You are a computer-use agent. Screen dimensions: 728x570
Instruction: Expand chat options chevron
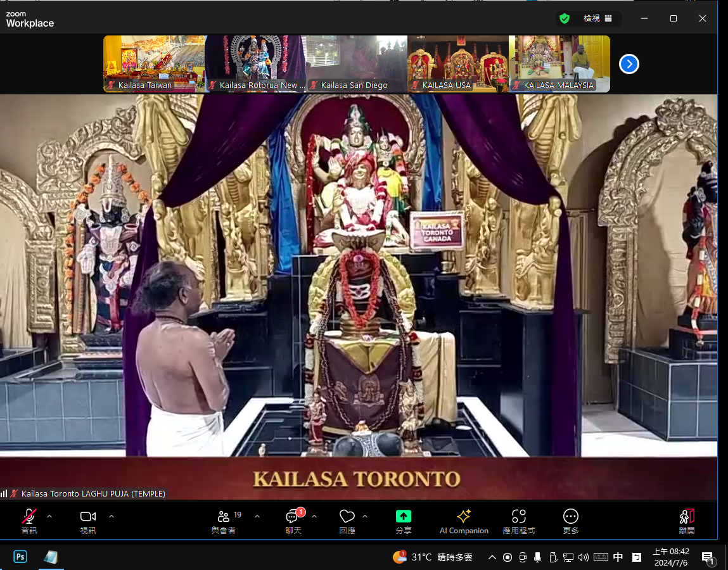pyautogui.click(x=314, y=516)
